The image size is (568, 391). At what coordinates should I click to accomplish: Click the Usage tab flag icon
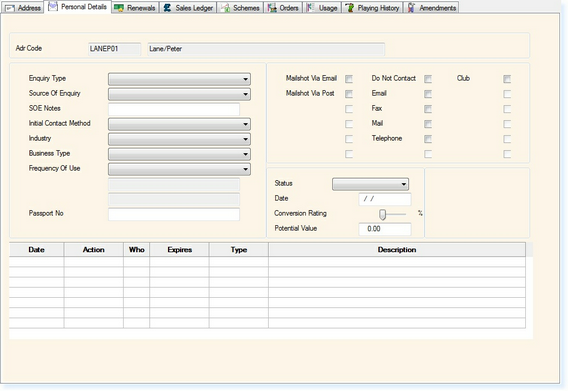coord(310,8)
